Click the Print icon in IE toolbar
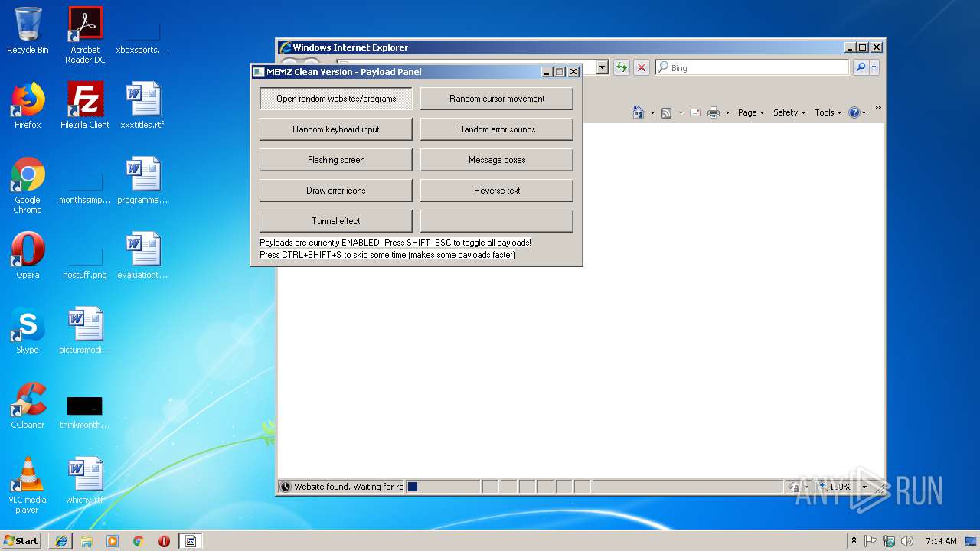980x551 pixels. (714, 112)
